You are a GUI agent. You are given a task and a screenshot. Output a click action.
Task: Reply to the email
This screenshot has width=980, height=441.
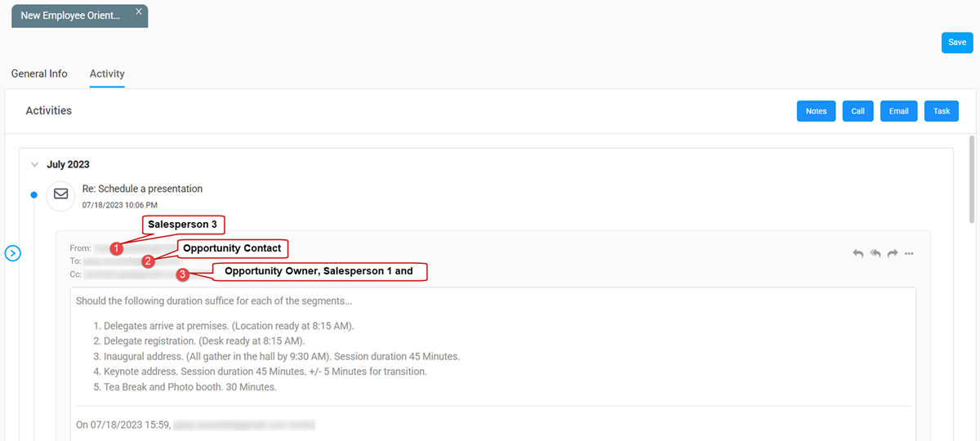(x=857, y=254)
